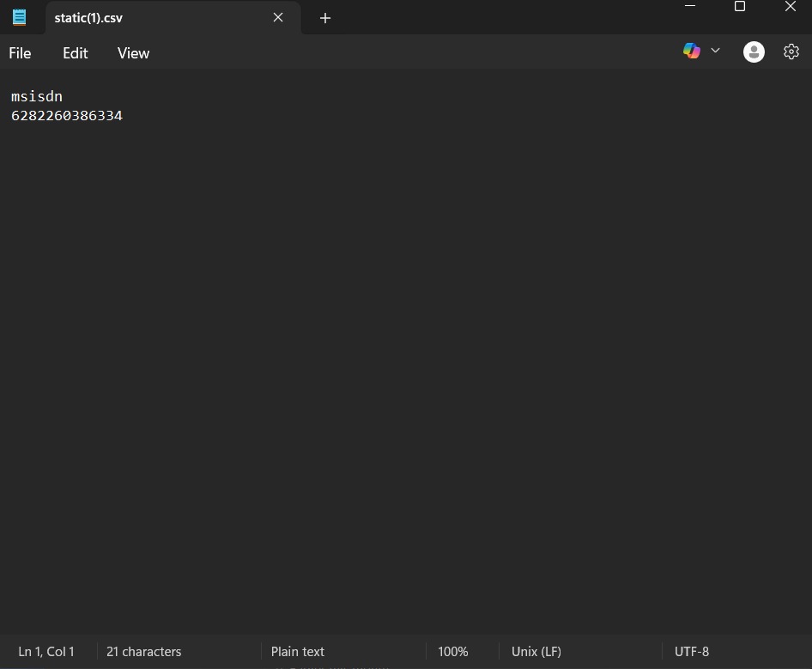Click the Plain text status item
Viewport: 812px width, 669px height.
tap(297, 651)
